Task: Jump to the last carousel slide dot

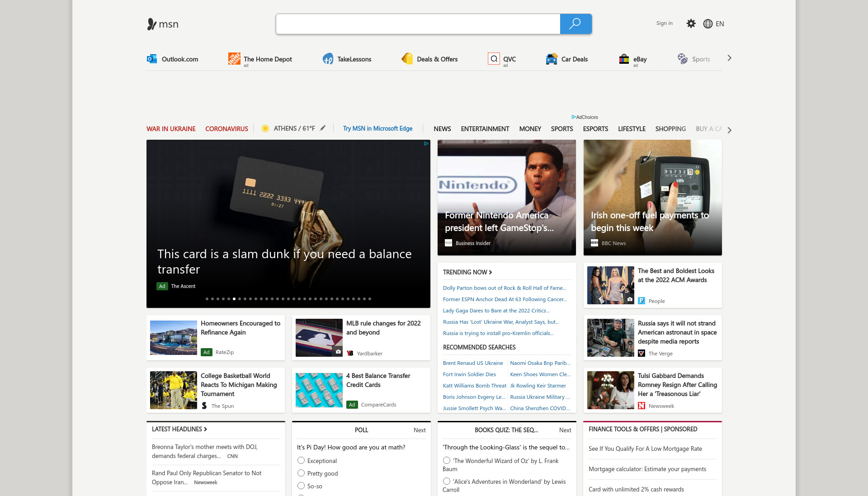Action: pyautogui.click(x=370, y=299)
